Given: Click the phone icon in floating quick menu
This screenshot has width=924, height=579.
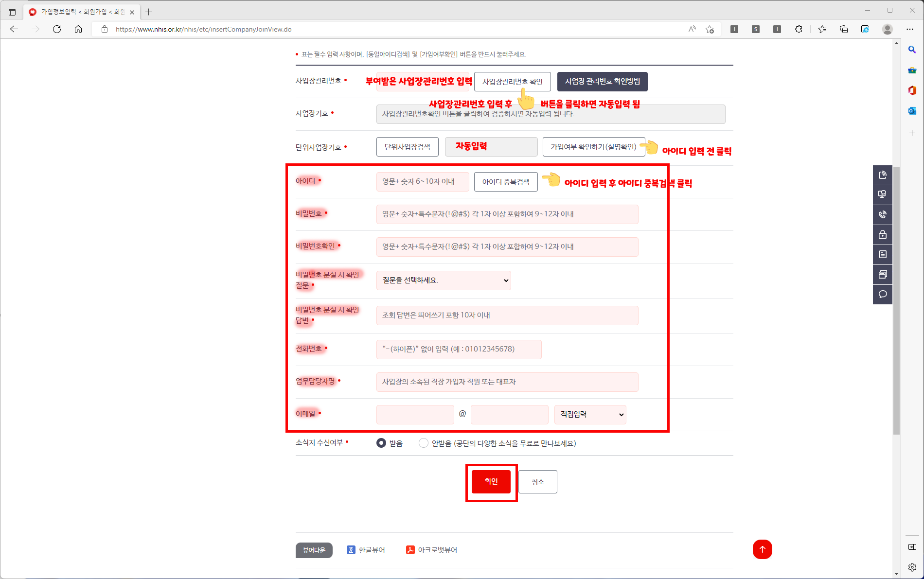Looking at the screenshot, I should (883, 214).
